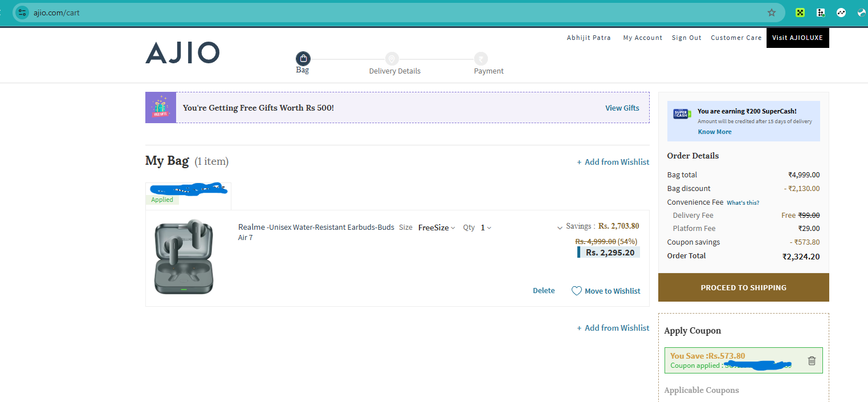Viewport: 868px width, 402px height.
Task: Remove applied coupon using the trash bin icon
Action: click(x=812, y=360)
